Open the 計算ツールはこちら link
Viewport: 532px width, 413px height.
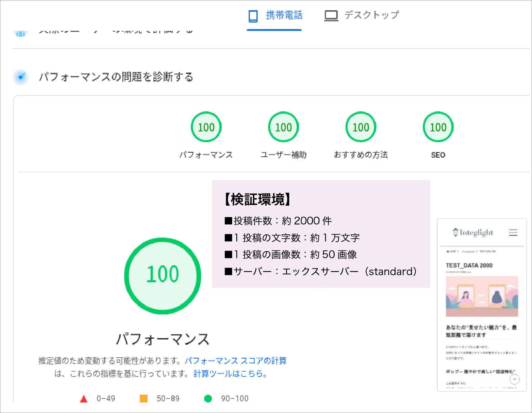click(230, 374)
